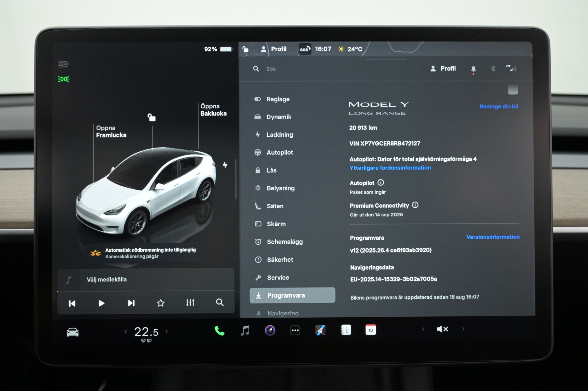Tap the LTE signal strength icon
The image size is (588, 391).
click(511, 68)
